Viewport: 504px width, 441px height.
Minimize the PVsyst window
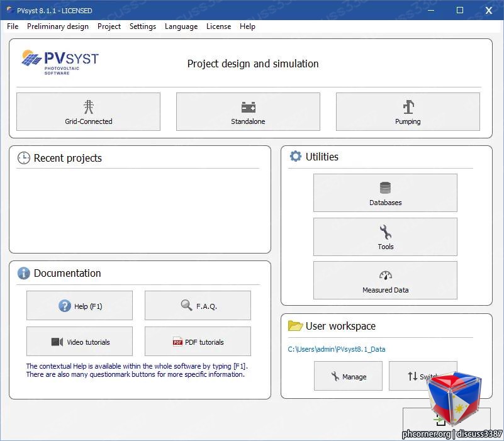431,10
